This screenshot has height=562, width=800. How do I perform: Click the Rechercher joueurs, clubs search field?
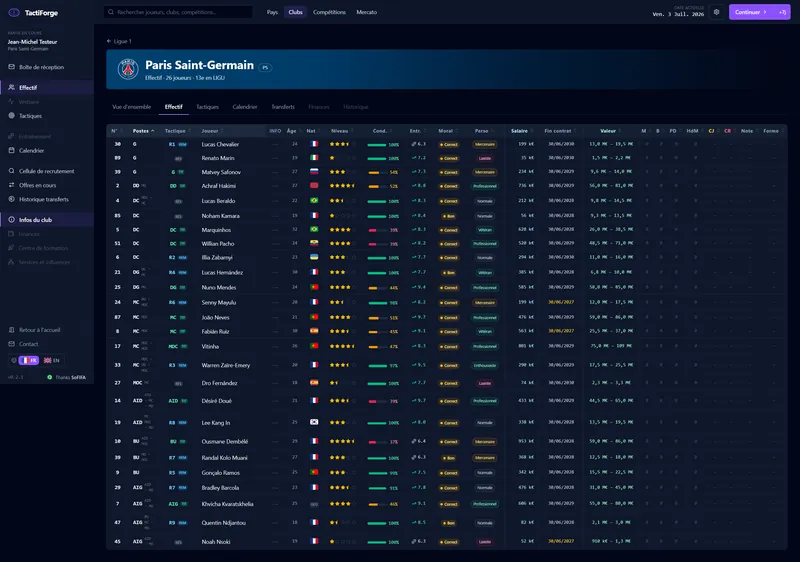179,12
